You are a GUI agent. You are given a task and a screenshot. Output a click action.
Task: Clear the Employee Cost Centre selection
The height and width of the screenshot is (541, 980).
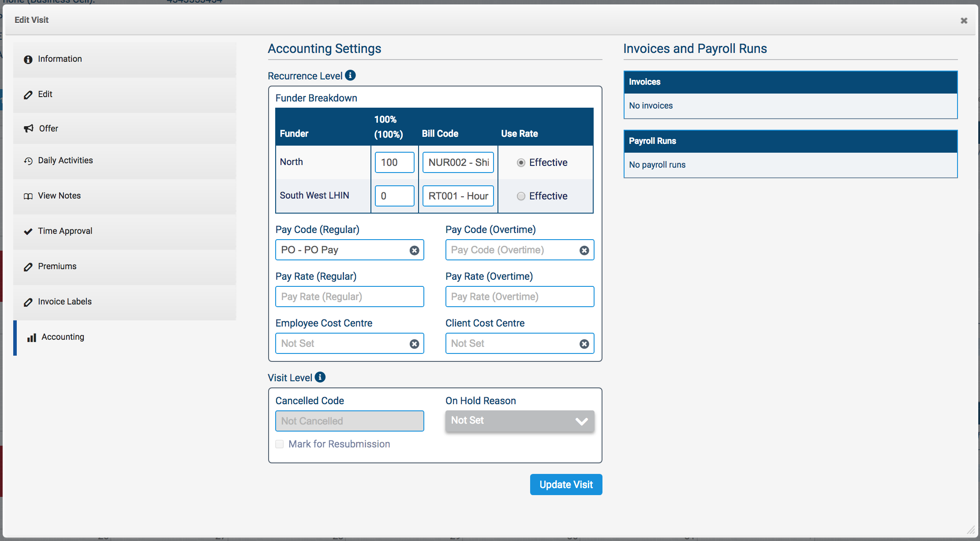414,344
